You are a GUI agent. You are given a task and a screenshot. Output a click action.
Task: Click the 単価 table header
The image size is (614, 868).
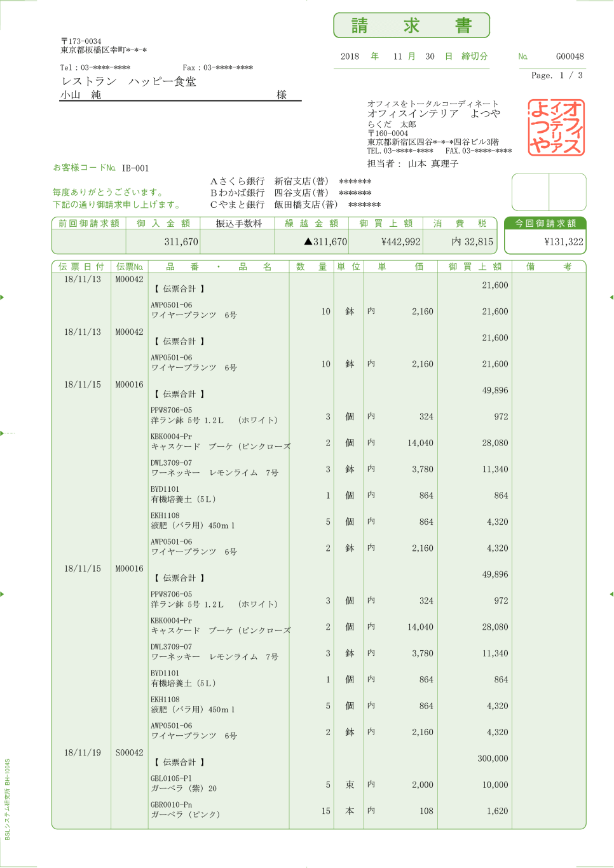click(400, 267)
